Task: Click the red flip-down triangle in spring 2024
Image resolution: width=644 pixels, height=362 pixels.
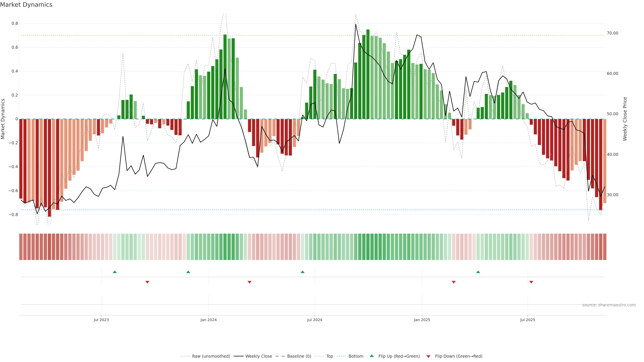Action: (250, 282)
